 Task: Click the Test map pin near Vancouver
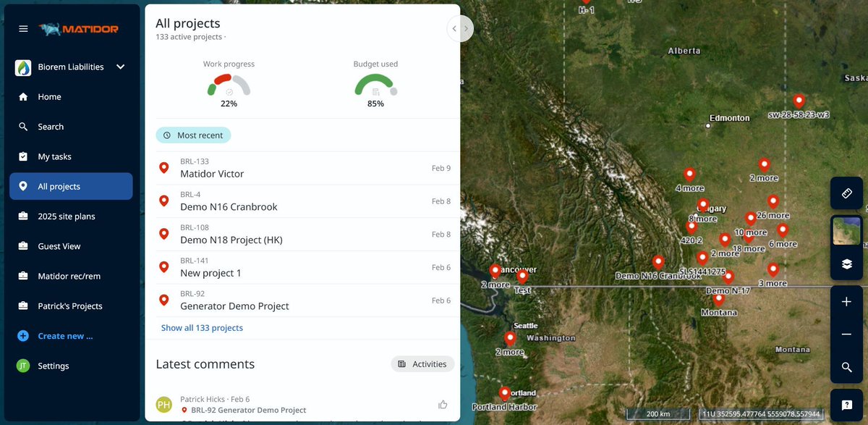(x=522, y=277)
